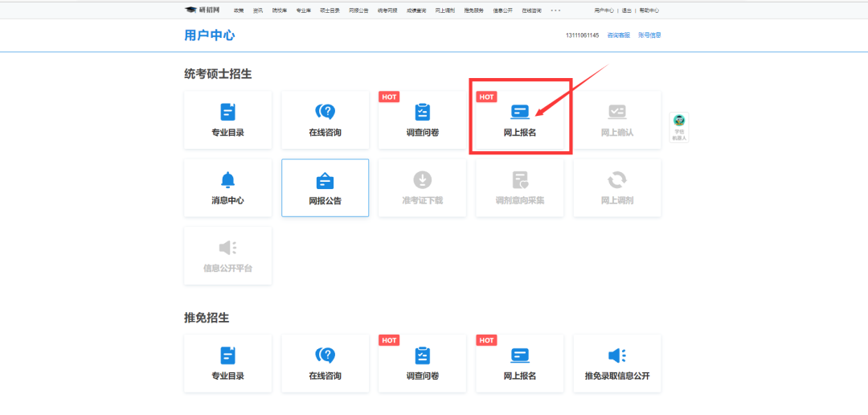Go to 院校库 in the navigation
The image size is (868, 415).
(x=279, y=10)
